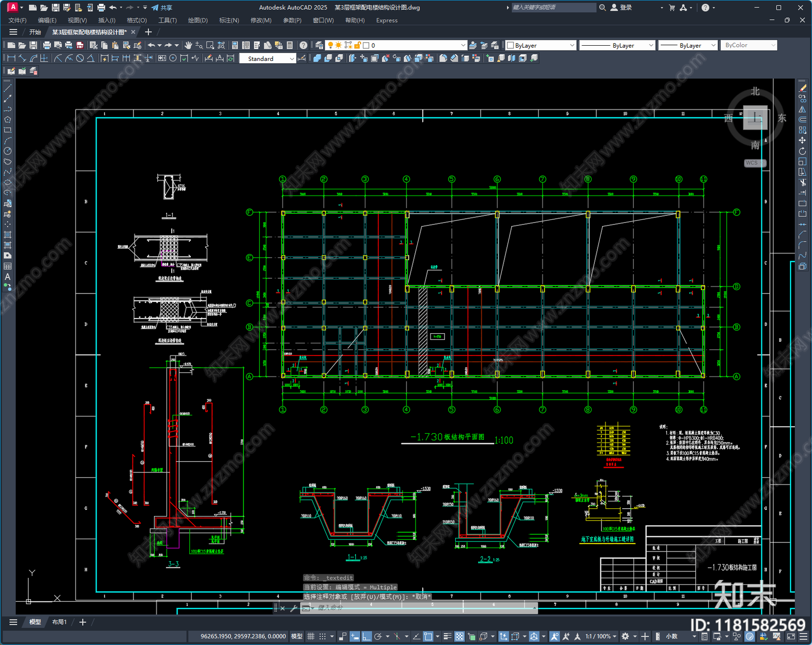Click the Move tool in modify toolbar
The height and width of the screenshot is (645, 812).
click(x=802, y=141)
